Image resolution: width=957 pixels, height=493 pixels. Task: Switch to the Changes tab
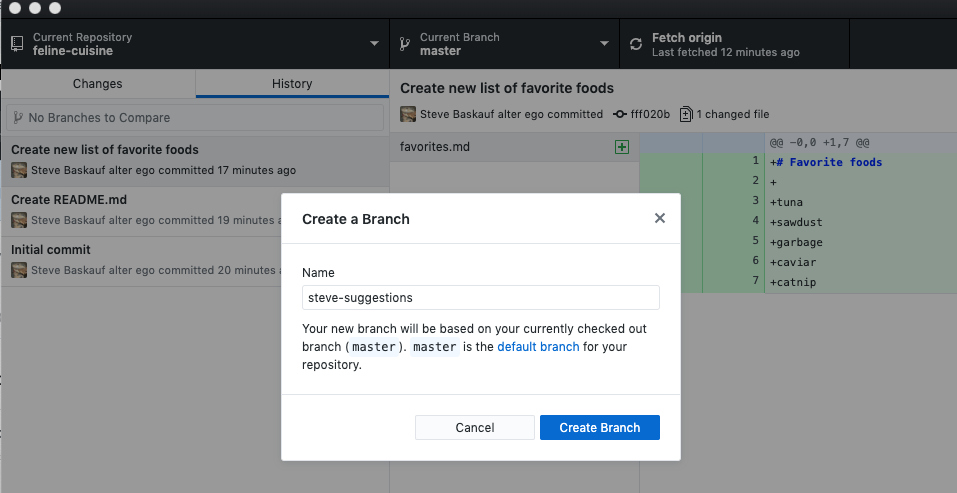click(98, 84)
